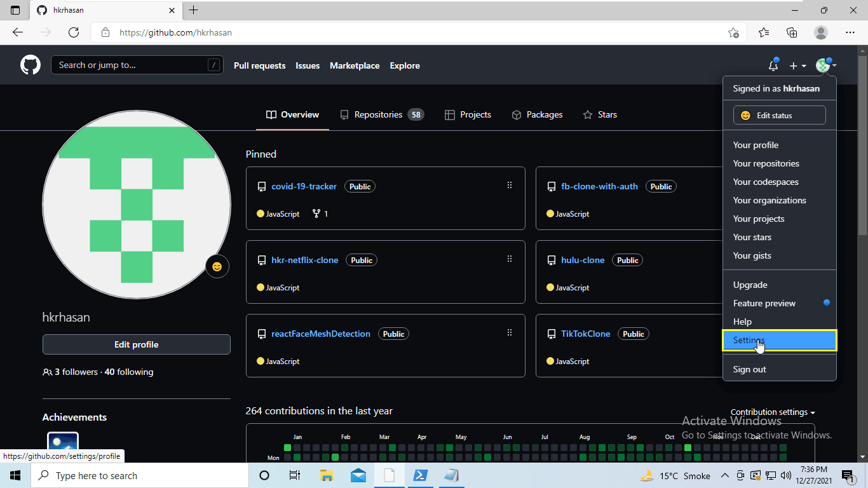Select Your profile from menu
The image size is (868, 488).
pos(780,145)
